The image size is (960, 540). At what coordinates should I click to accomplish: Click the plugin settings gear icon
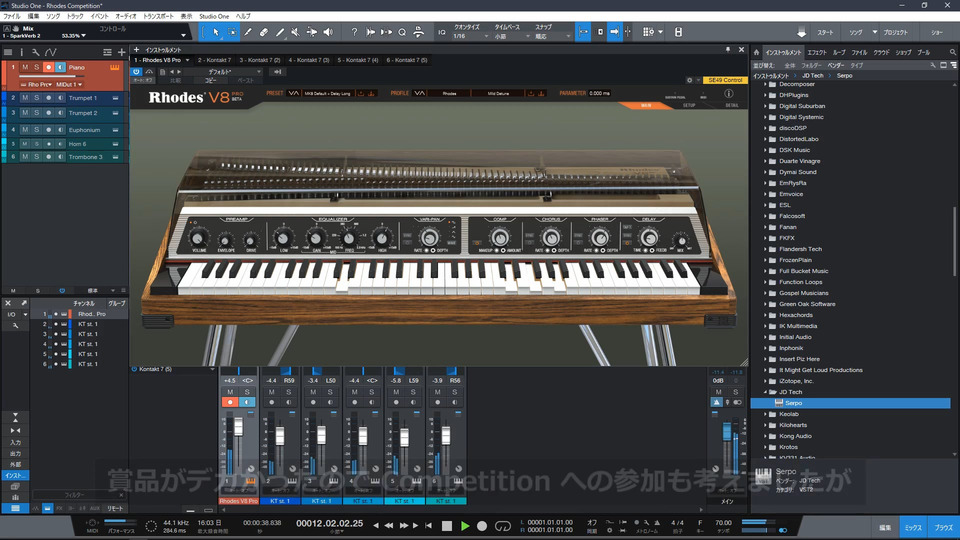pos(689,80)
